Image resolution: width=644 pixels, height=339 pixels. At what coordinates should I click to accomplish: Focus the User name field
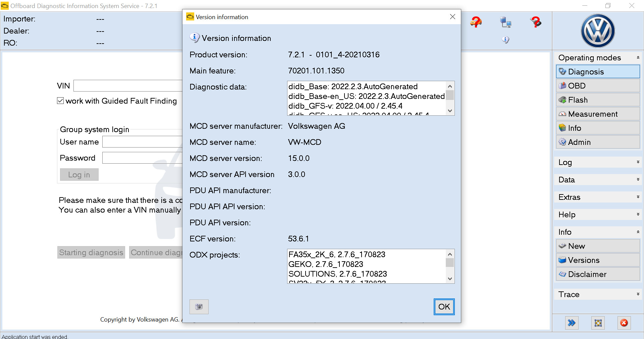142,142
